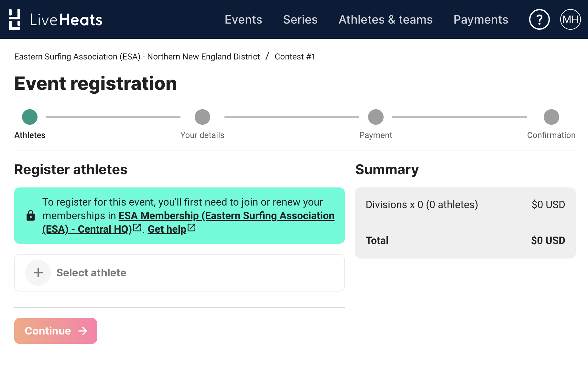Click external link icon after Central HQ
Screen dimensions: 588x371
click(137, 228)
